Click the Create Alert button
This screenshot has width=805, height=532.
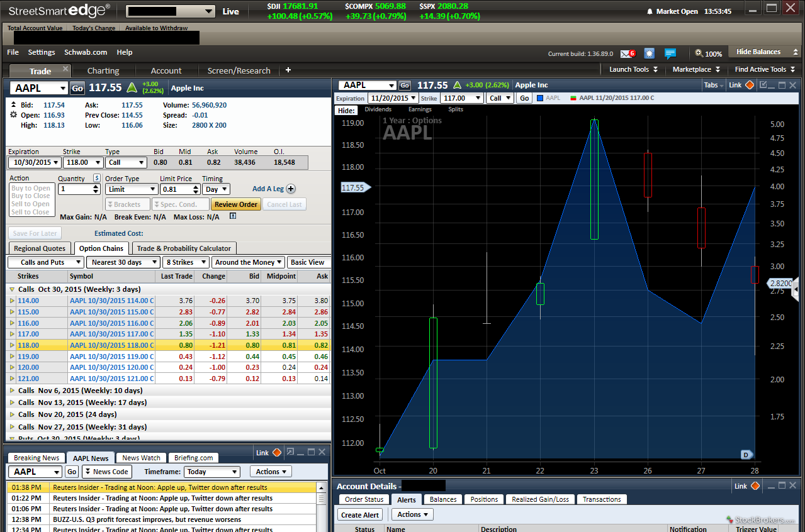360,514
